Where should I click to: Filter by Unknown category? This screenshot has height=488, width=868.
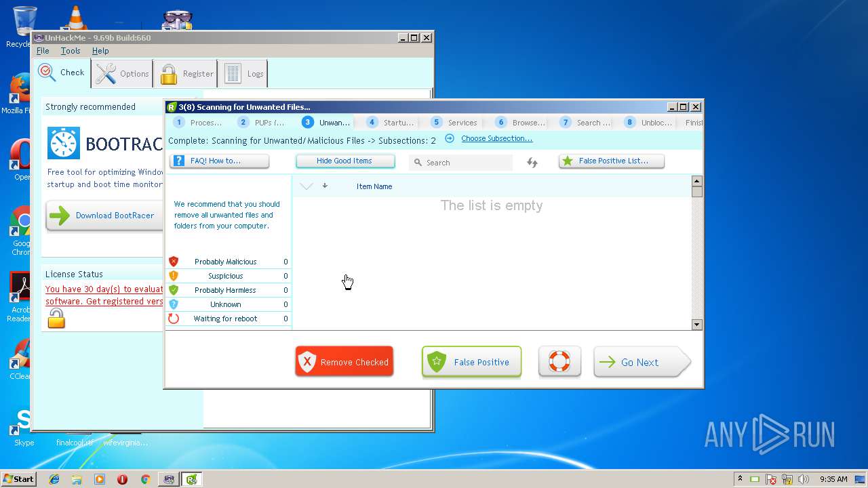point(229,304)
